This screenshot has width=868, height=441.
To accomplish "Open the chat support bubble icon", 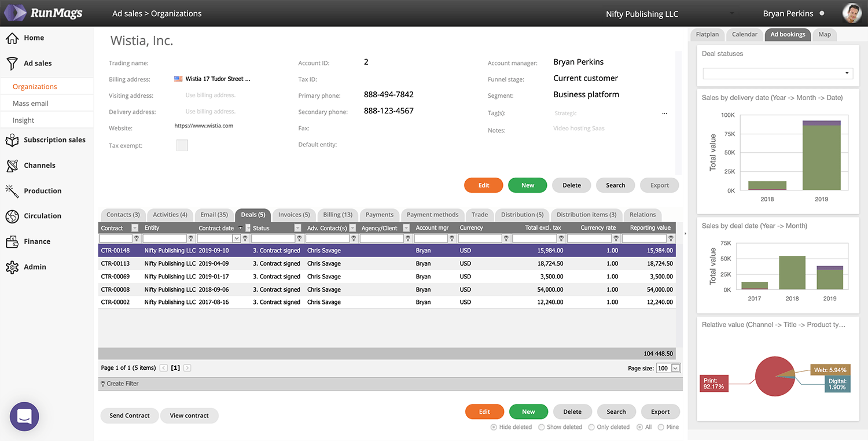I will (24, 417).
